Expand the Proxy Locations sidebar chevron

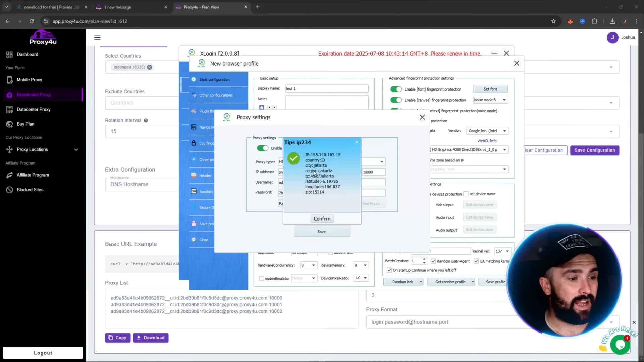point(76,150)
